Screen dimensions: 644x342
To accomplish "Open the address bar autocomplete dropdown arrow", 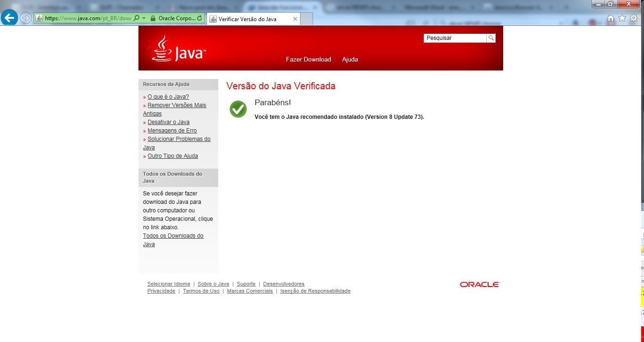I will click(144, 18).
